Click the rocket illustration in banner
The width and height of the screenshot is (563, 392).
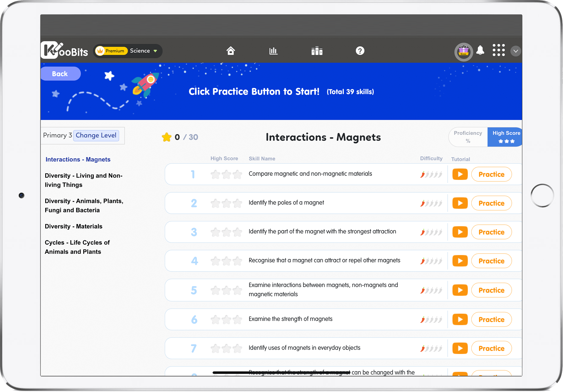(x=146, y=85)
